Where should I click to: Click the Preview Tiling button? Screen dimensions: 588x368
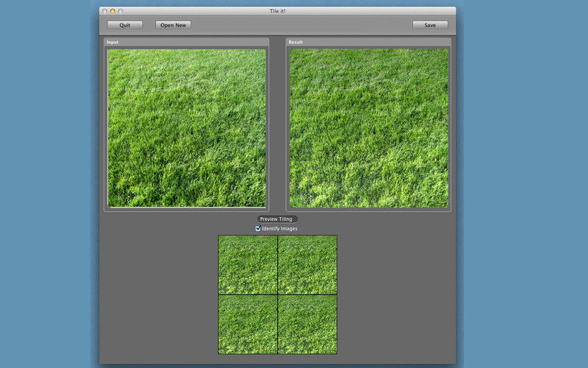click(276, 219)
